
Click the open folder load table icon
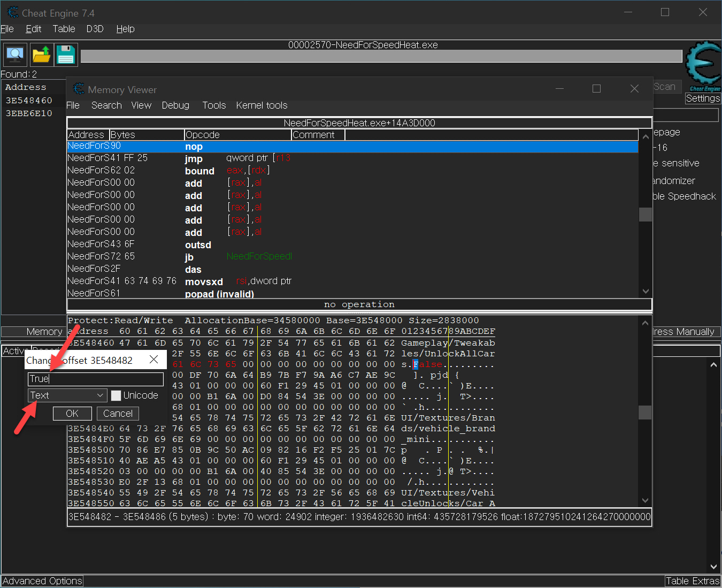point(41,55)
